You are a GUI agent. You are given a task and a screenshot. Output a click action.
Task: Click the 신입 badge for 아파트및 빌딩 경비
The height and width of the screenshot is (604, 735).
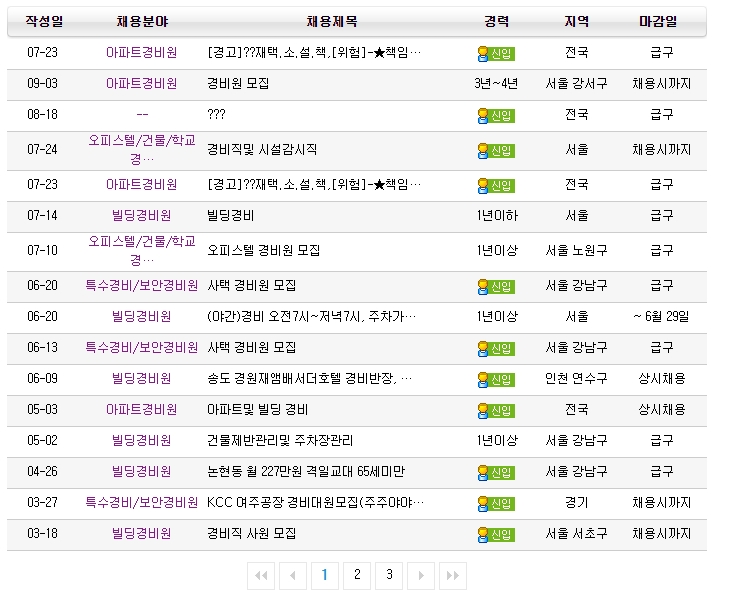click(x=496, y=410)
